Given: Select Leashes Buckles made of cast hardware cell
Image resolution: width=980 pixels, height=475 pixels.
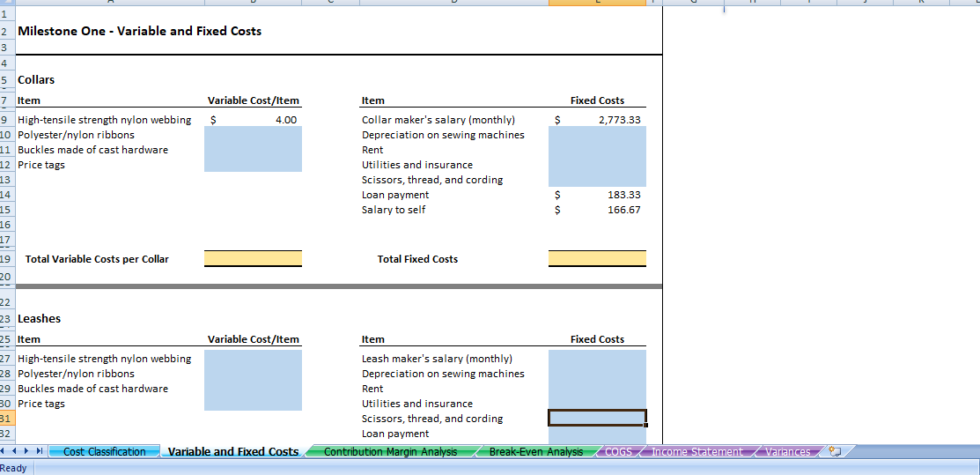Looking at the screenshot, I should coord(253,389).
